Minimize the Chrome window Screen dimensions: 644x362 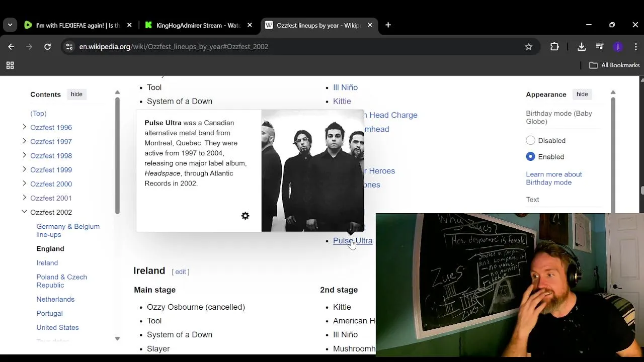[x=589, y=25]
